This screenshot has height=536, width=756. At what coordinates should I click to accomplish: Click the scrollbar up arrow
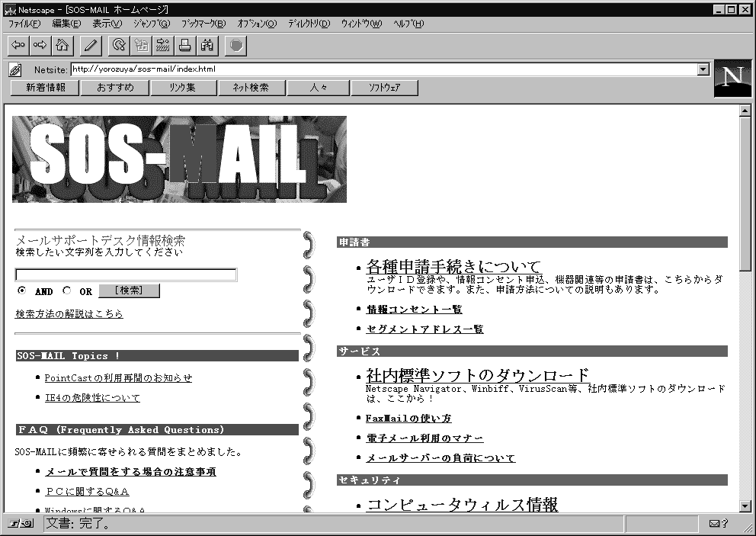tap(745, 111)
